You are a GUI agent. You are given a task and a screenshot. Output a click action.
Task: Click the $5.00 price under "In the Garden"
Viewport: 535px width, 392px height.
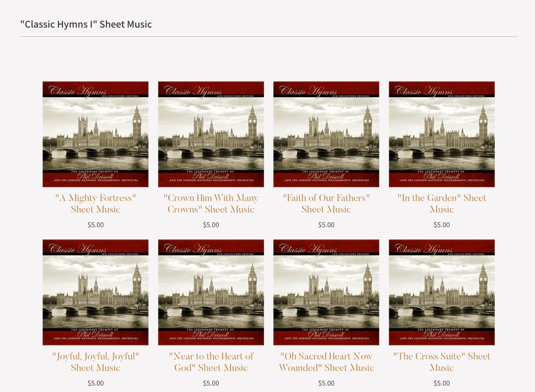pos(442,225)
